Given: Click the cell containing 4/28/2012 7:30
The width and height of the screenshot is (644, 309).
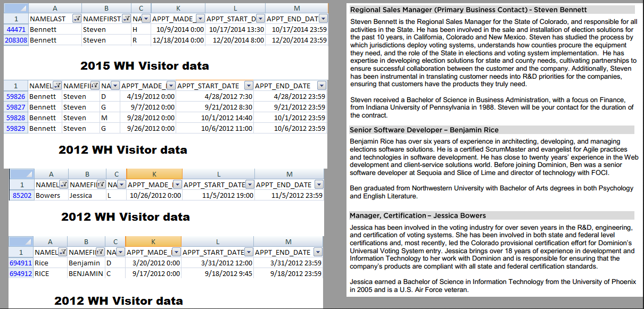Looking at the screenshot, I should (215, 96).
